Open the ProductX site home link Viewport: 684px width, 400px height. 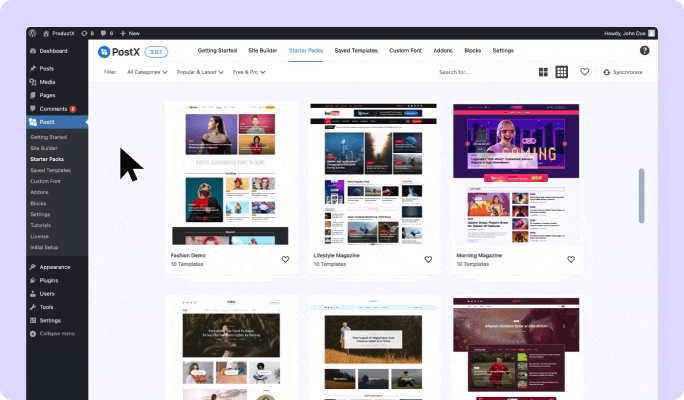pos(59,33)
